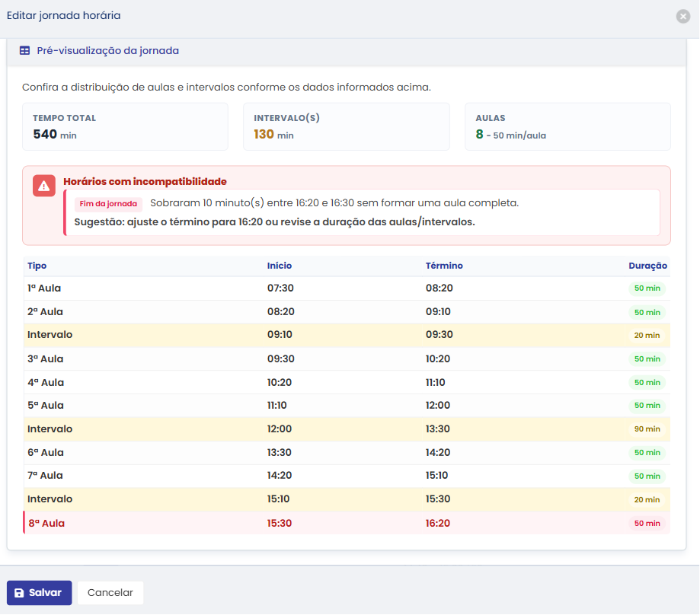
Task: Click the 90 min interval duration badge
Action: click(647, 429)
